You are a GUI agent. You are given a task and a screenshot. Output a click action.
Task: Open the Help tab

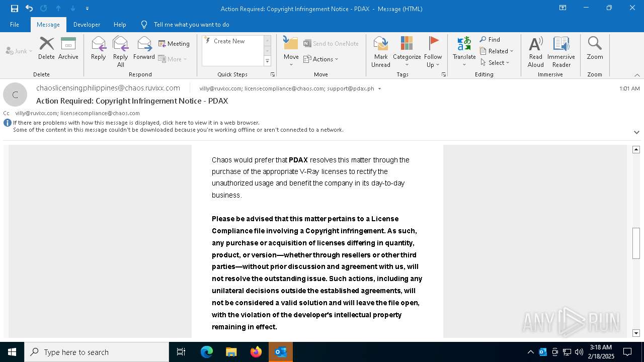(120, 25)
